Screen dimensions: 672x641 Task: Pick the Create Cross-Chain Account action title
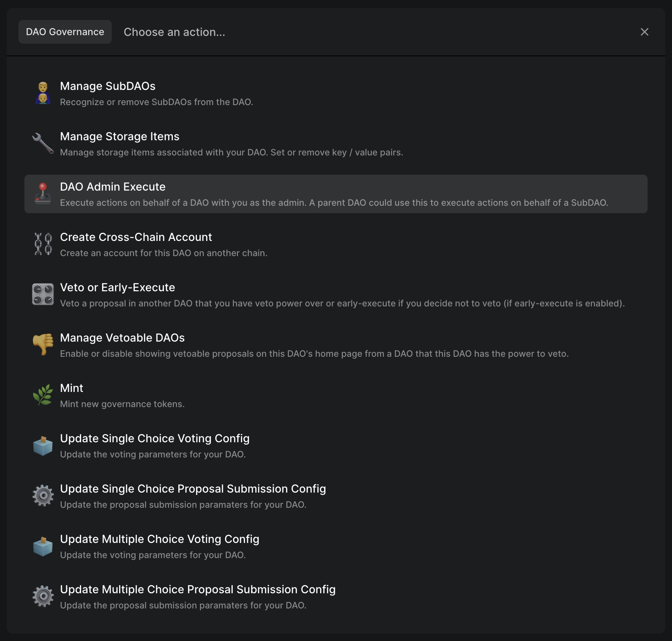coord(136,237)
